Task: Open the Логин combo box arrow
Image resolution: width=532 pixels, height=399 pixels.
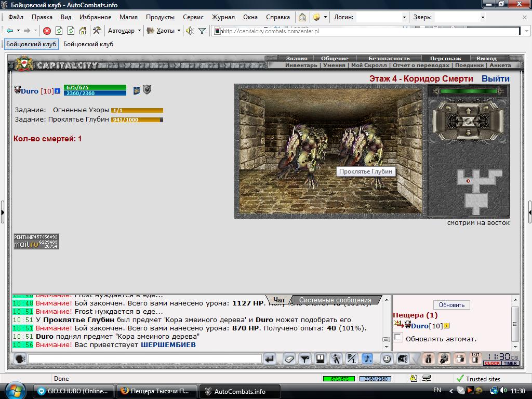Action: (x=404, y=17)
